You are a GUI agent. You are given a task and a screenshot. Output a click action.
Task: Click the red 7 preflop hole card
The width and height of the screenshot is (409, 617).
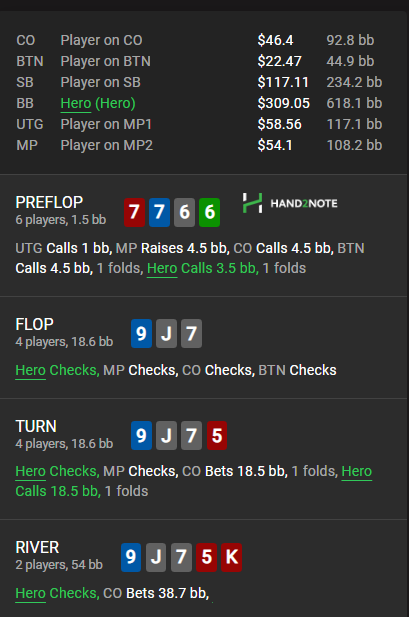point(134,212)
